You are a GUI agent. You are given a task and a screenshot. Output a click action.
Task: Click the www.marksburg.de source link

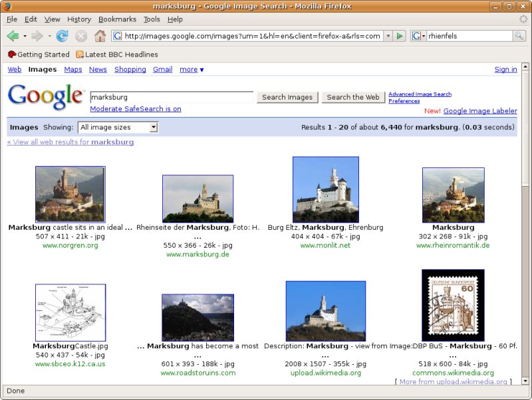coord(198,254)
